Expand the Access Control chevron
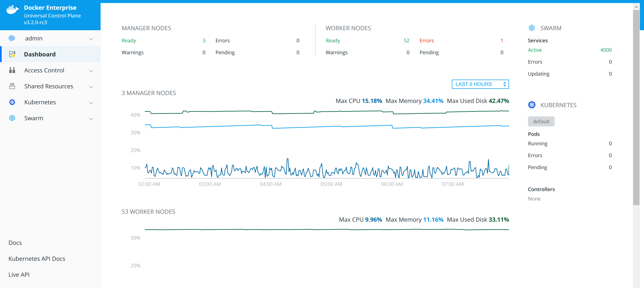Viewport: 644px width, 288px height. pos(91,71)
